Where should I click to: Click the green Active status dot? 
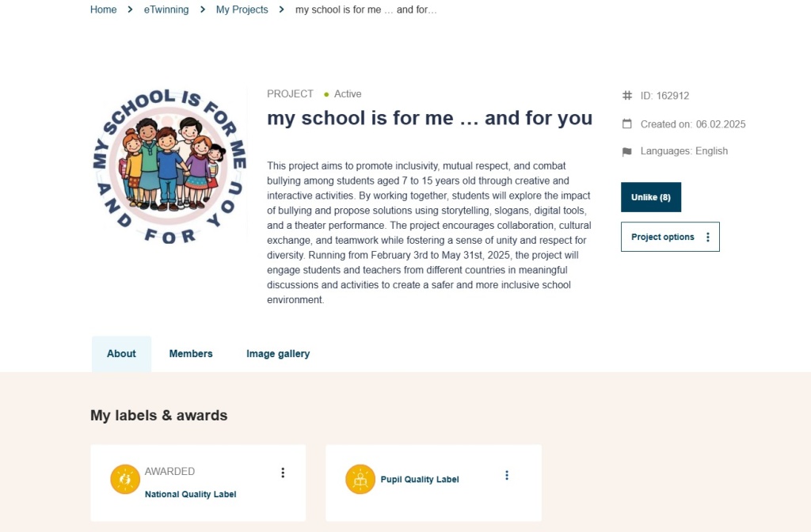[x=326, y=94]
